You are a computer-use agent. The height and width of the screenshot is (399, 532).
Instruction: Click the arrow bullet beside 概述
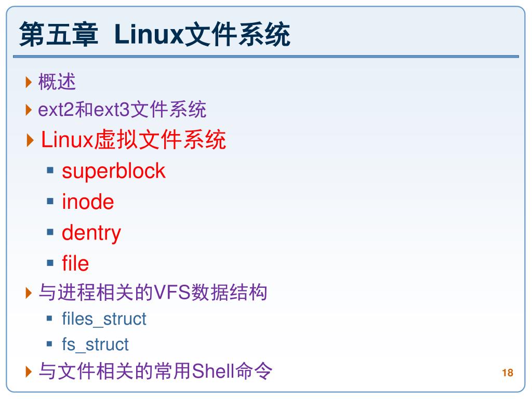tap(29, 82)
